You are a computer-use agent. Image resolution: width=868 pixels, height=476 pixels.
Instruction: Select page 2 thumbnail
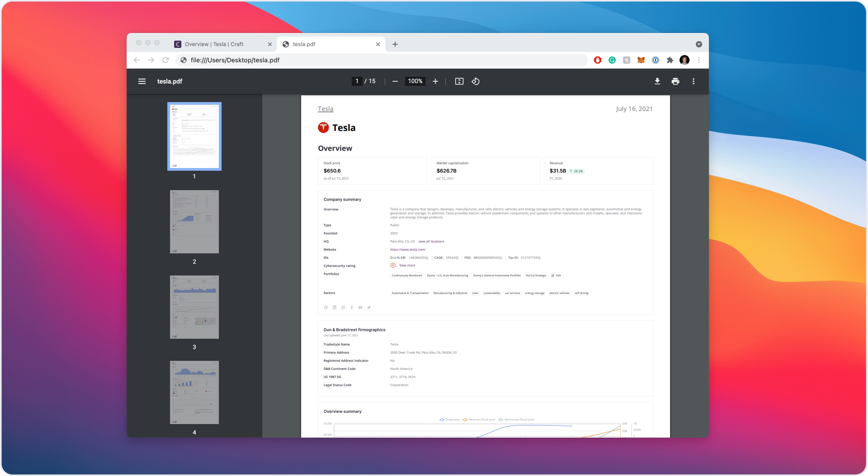tap(194, 222)
